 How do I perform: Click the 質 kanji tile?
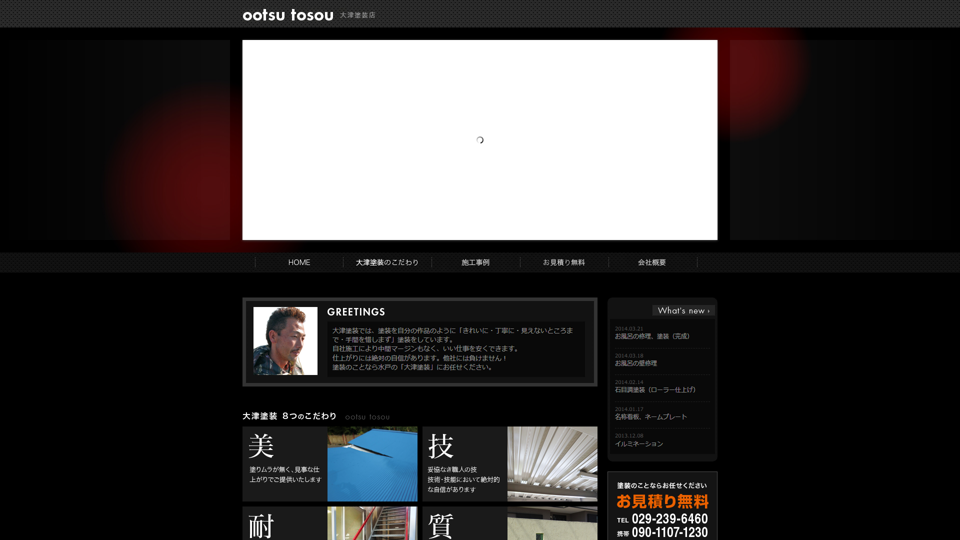point(464,524)
